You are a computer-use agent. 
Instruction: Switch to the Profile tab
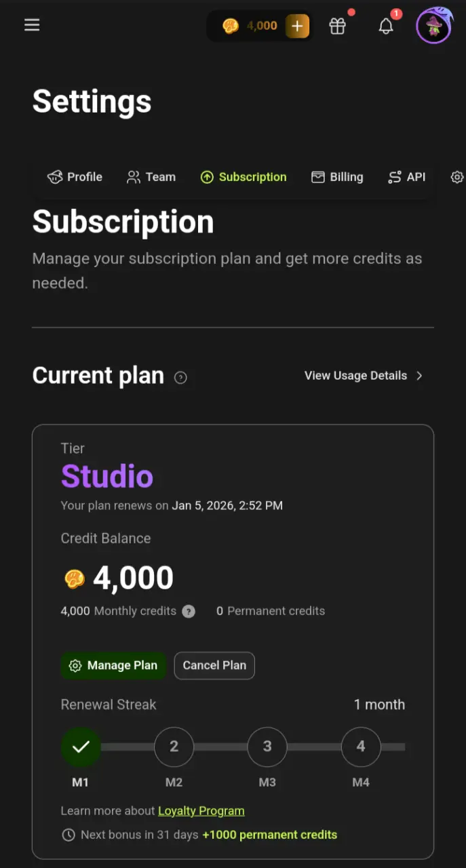click(x=75, y=177)
